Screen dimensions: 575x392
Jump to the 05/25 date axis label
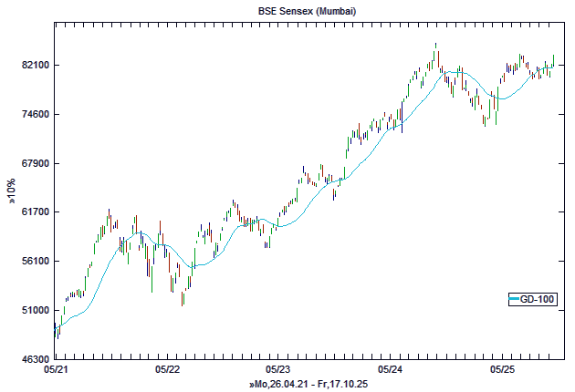coord(503,370)
